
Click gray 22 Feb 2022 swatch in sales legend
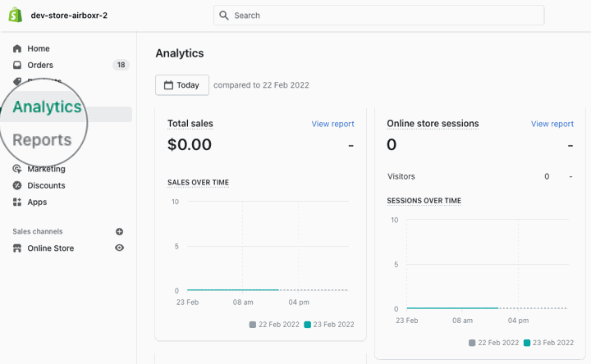[x=253, y=325]
